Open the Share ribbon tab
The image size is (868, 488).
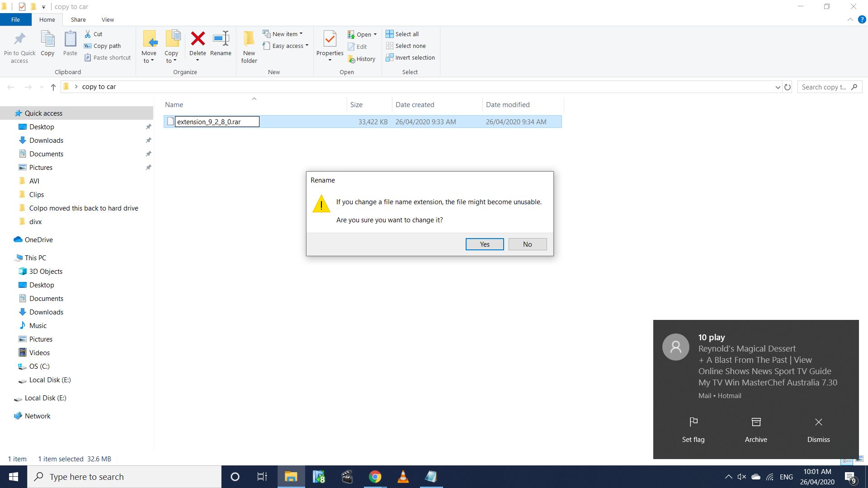pos(78,19)
